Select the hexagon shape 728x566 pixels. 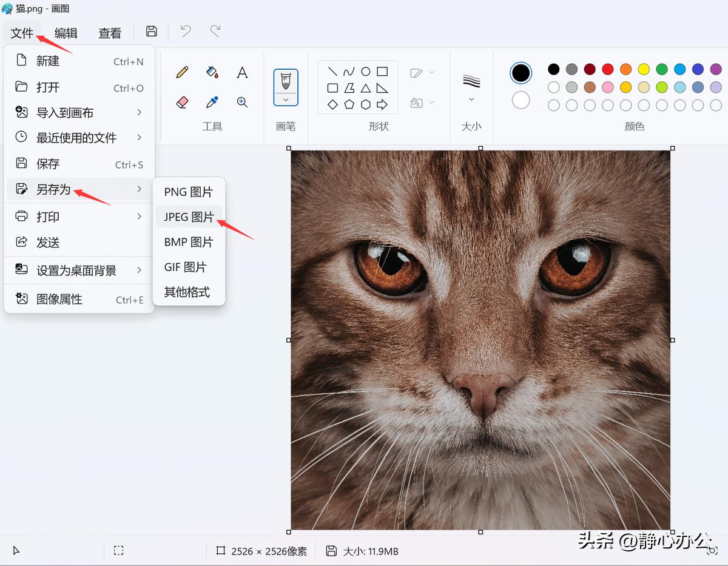(x=365, y=104)
